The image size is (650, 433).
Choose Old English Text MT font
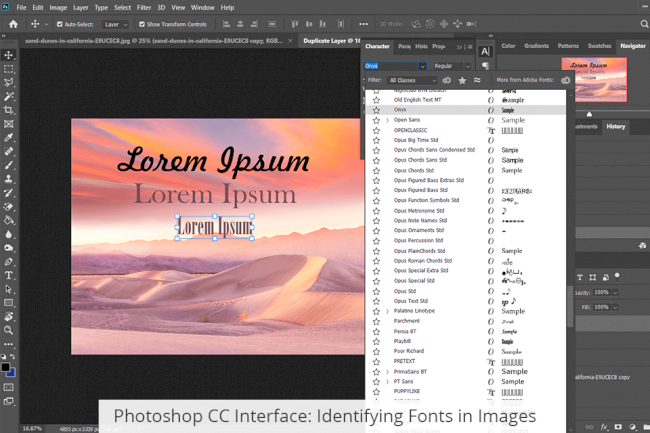click(417, 100)
